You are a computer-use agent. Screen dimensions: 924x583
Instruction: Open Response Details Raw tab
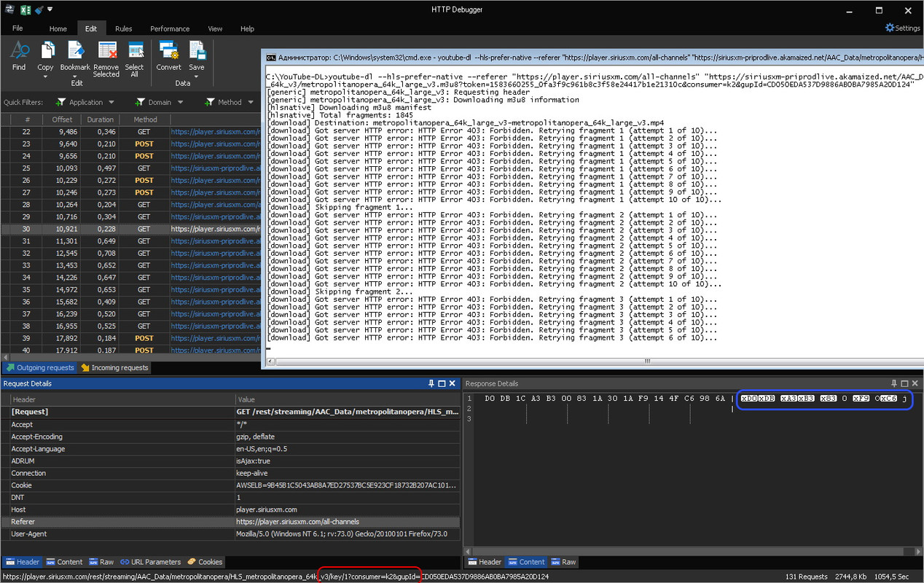(x=563, y=562)
